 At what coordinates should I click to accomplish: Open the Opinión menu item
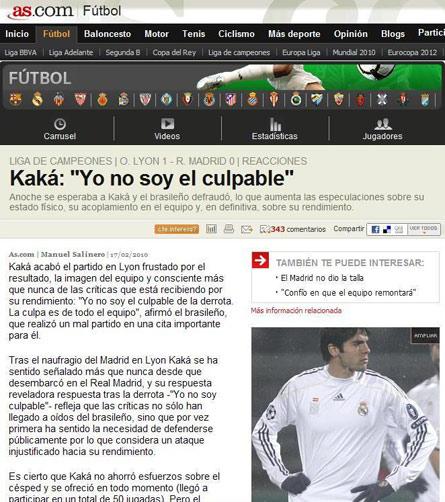pos(351,34)
